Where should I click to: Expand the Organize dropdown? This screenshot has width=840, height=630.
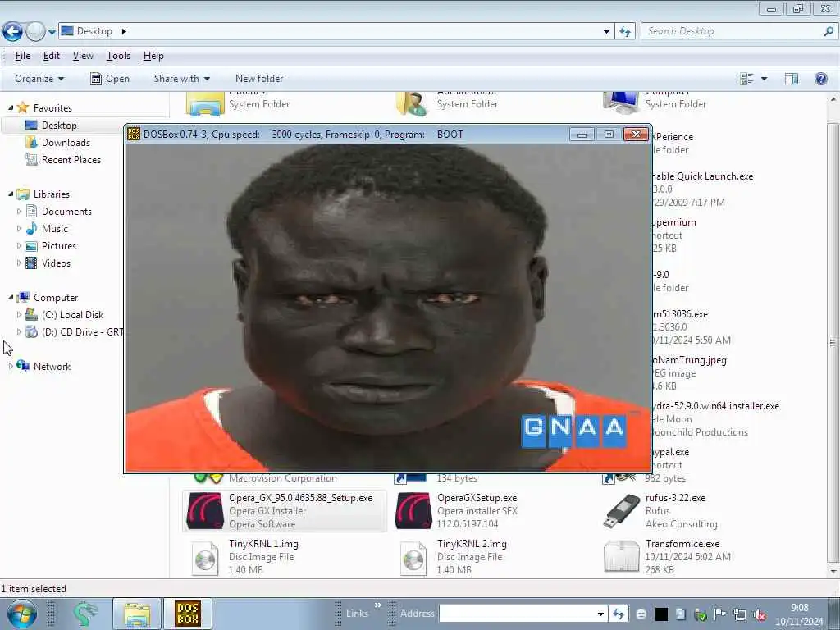[39, 79]
